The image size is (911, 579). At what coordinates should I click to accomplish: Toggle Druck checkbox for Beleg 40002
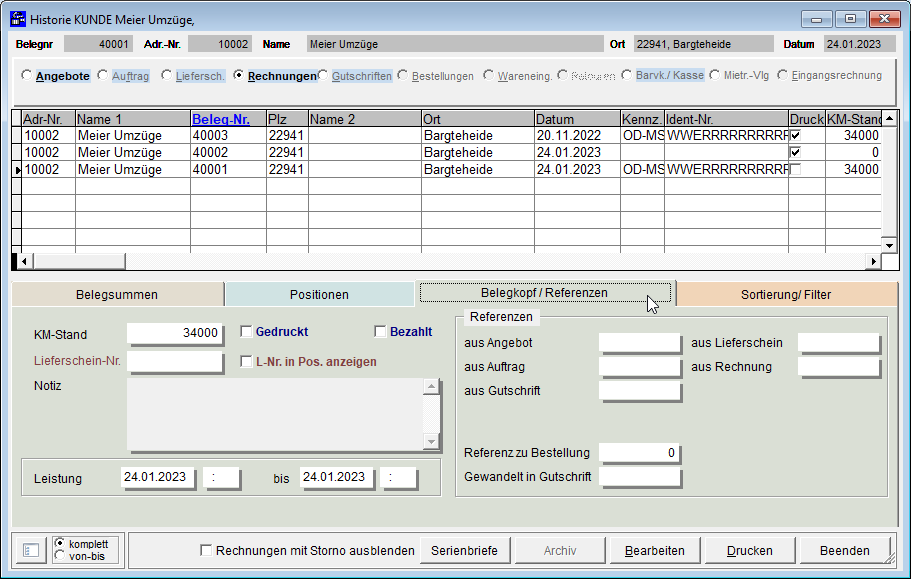(x=795, y=152)
